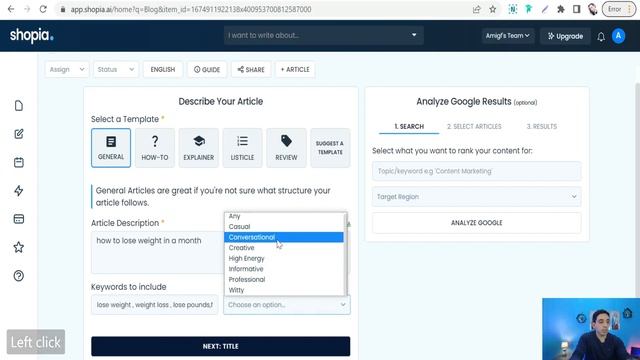The height and width of the screenshot is (360, 640).
Task: Choose the Professional tone option
Action: pos(284,280)
